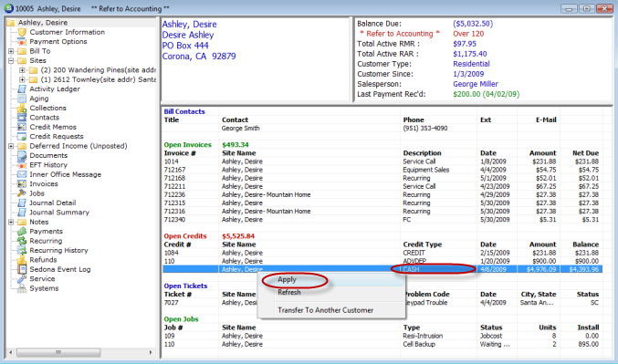Expand the 2612 Townley site node
This screenshot has width=618, height=364.
[x=23, y=79]
